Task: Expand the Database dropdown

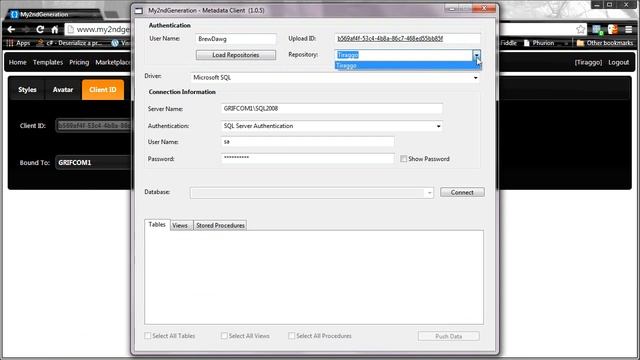Action: click(429, 193)
